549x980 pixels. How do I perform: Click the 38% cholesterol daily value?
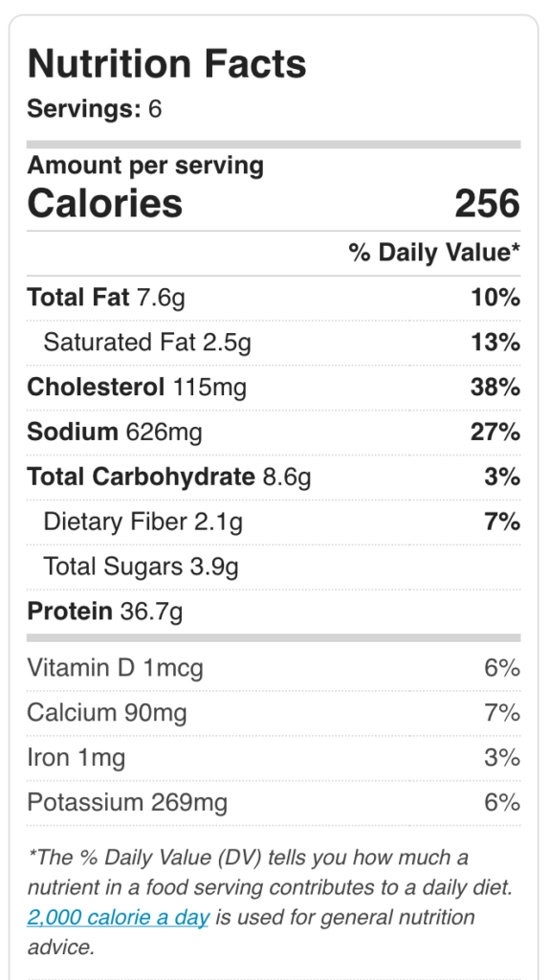495,388
